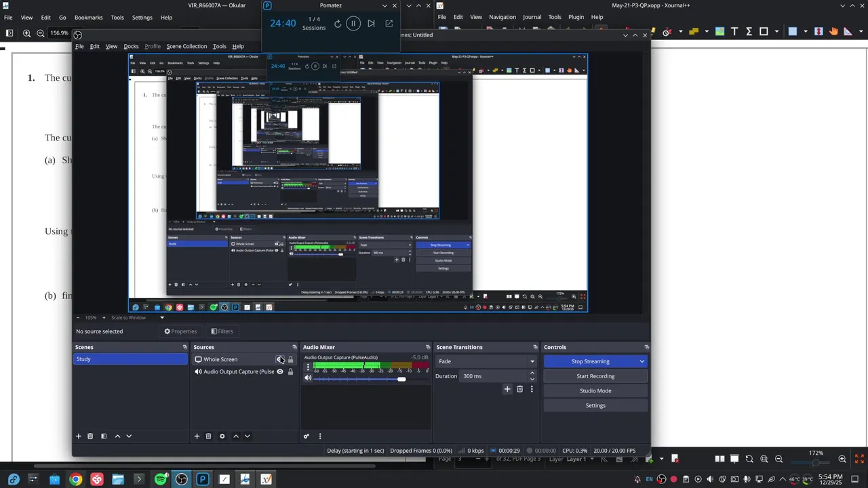Open OBS Tools menu

click(220, 46)
